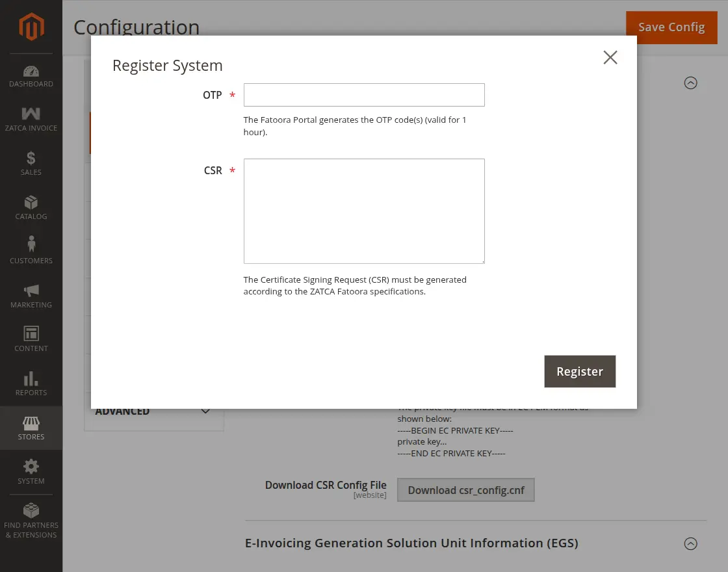Click inside the OTP input field
Image resolution: width=728 pixels, height=572 pixels.
pos(364,94)
